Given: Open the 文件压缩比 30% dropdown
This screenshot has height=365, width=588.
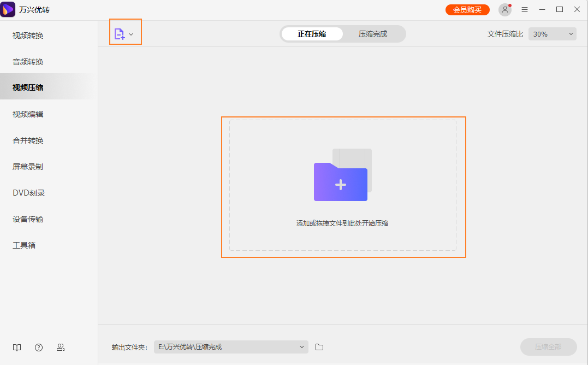Looking at the screenshot, I should point(552,33).
